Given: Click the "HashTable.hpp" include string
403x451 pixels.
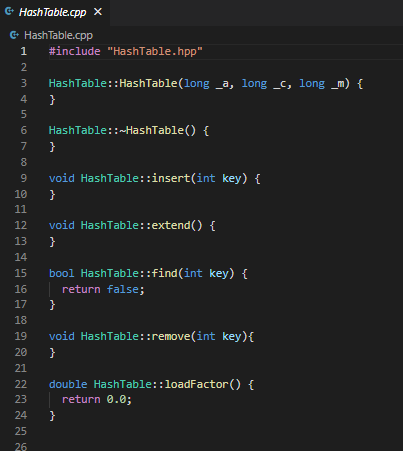Looking at the screenshot, I should tap(155, 51).
